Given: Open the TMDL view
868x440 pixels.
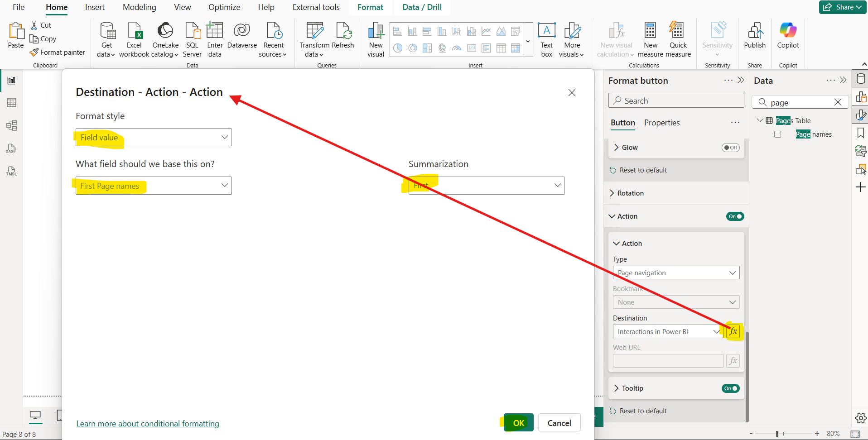Looking at the screenshot, I should pos(11,171).
